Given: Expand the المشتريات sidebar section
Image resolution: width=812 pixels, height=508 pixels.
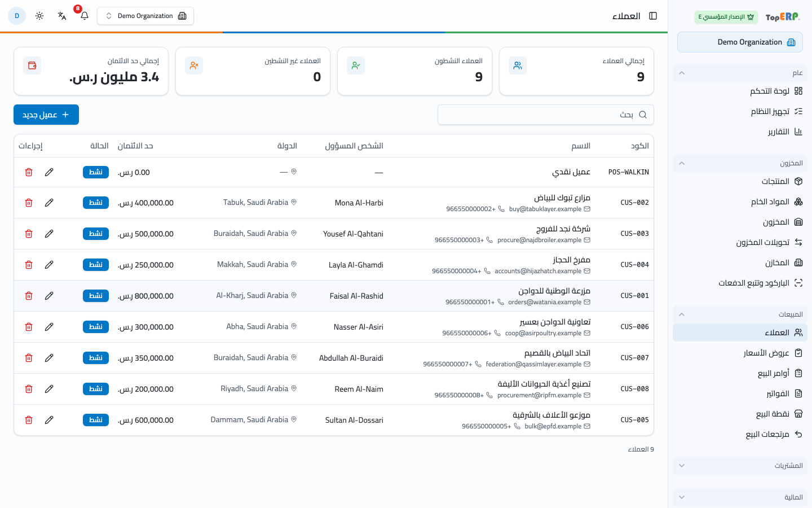Looking at the screenshot, I should (740, 466).
